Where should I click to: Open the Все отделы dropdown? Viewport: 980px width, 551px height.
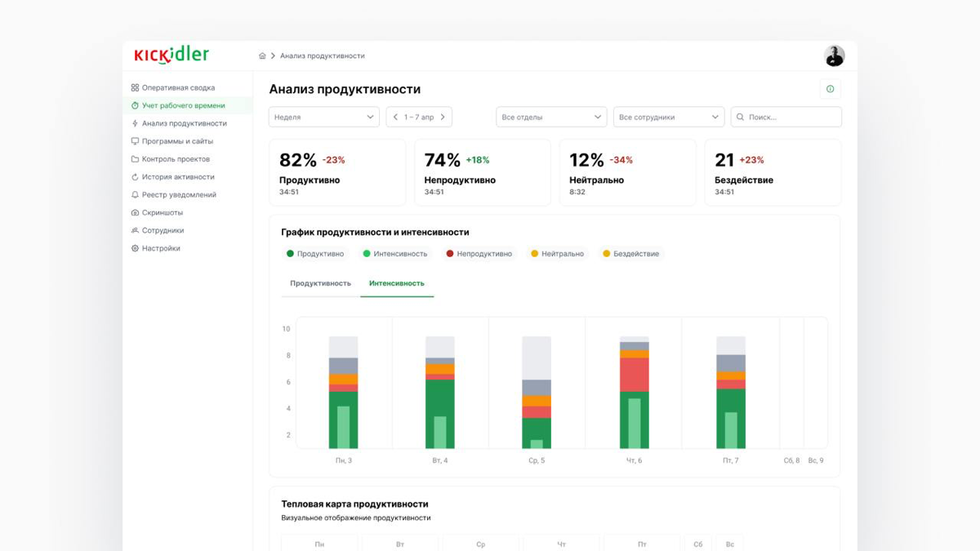[551, 117]
